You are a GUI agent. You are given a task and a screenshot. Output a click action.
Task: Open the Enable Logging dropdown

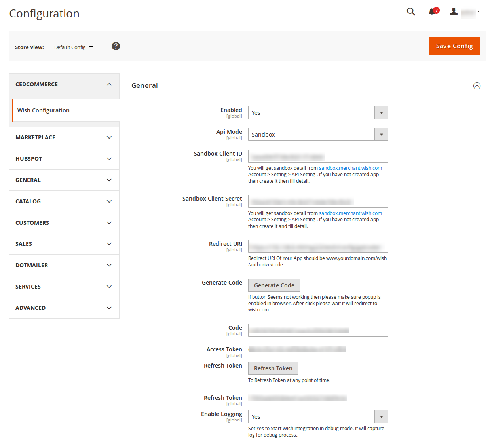coord(318,417)
